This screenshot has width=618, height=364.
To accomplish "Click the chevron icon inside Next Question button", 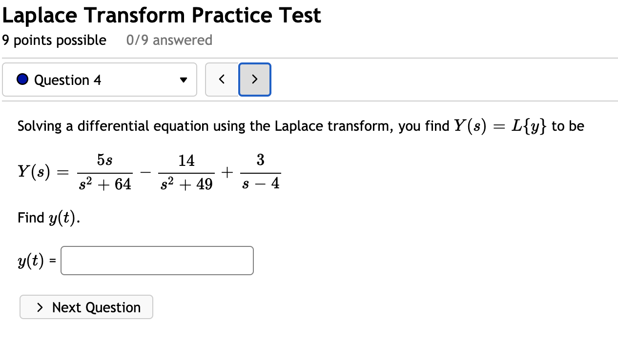I will click(x=41, y=307).
